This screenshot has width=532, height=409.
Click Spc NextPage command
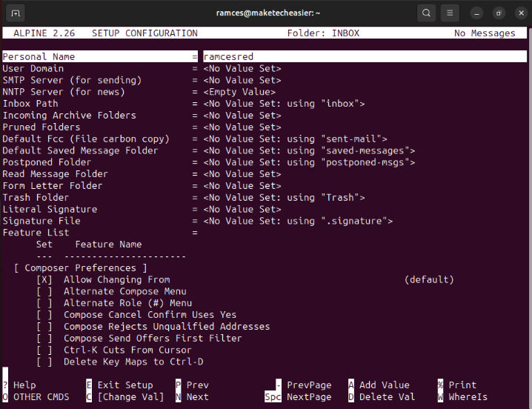tap(298, 397)
